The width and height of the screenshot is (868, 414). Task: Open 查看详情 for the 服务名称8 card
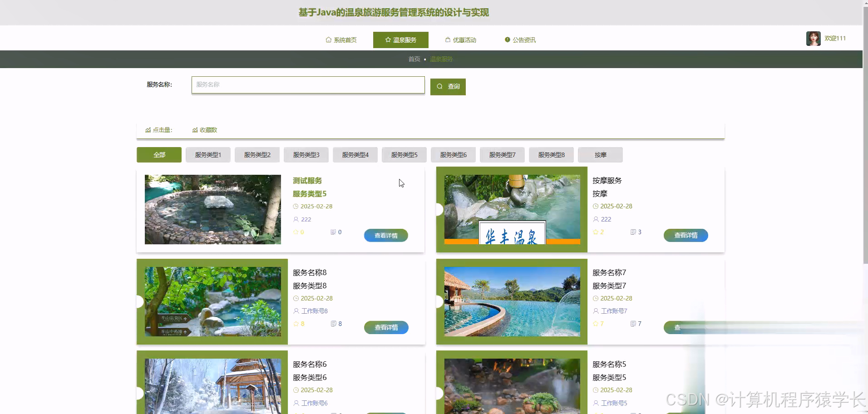tap(386, 328)
